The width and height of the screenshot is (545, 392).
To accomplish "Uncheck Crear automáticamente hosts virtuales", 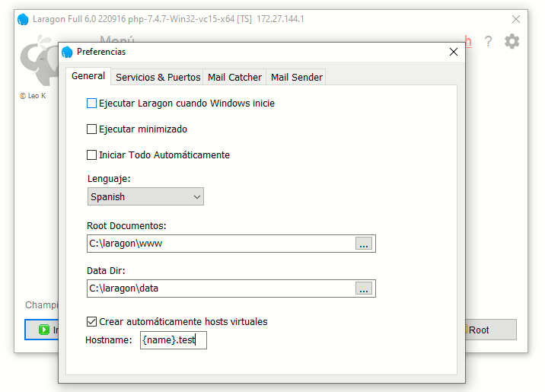I will point(92,321).
